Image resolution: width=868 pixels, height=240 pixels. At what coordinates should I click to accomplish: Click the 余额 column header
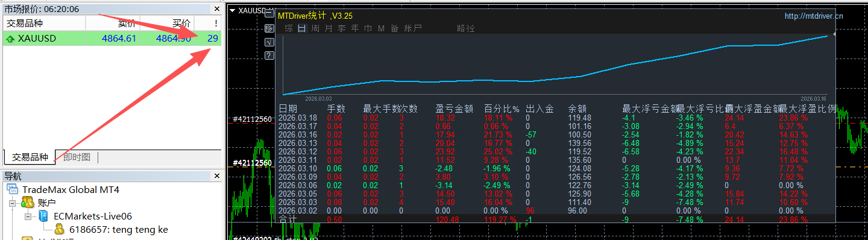[x=577, y=109]
